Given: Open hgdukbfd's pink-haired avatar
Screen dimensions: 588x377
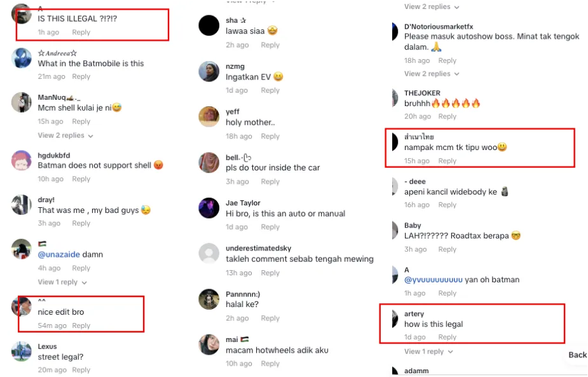Looking at the screenshot, I should coord(22,161).
